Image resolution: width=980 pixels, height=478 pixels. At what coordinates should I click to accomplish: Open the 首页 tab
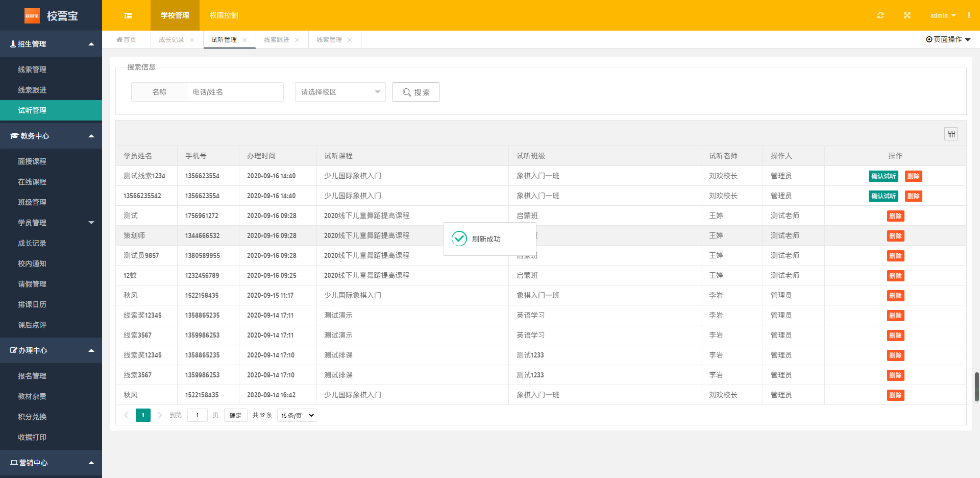pos(126,39)
